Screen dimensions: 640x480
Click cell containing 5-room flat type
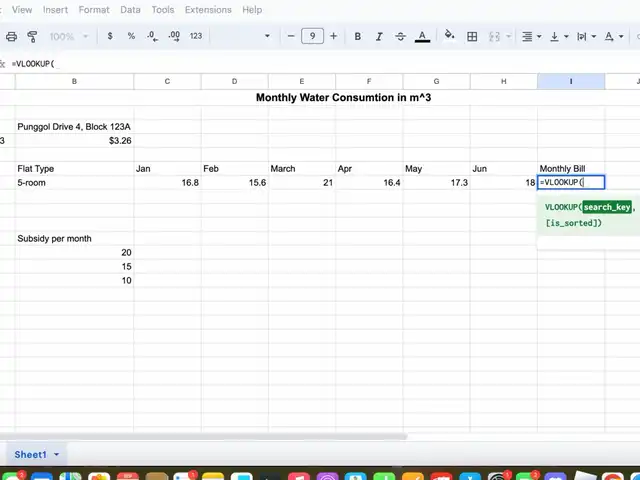click(74, 183)
